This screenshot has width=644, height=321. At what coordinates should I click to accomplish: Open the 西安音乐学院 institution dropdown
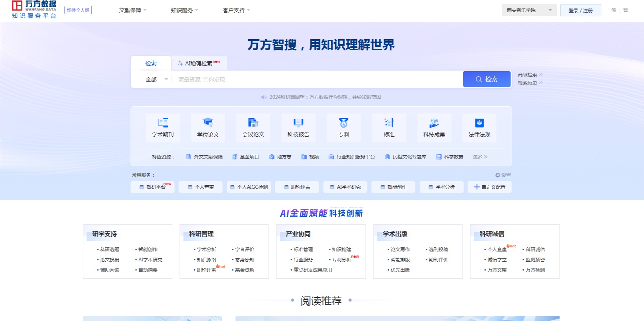529,10
